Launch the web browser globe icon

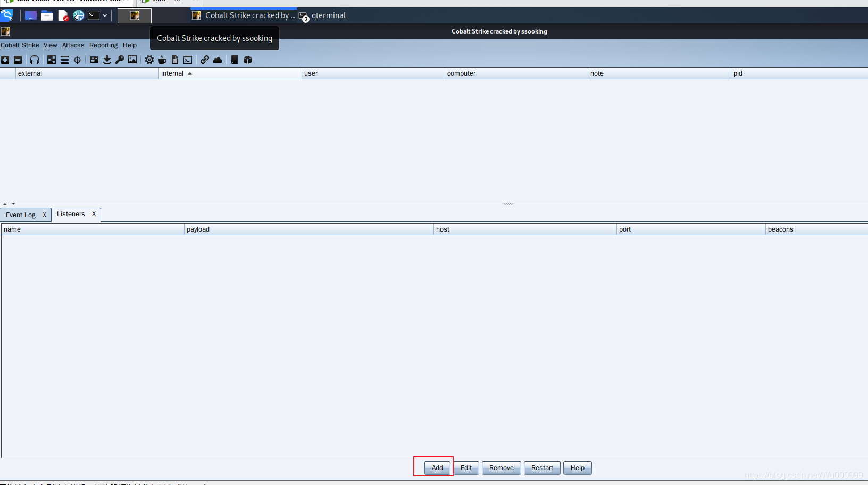79,15
